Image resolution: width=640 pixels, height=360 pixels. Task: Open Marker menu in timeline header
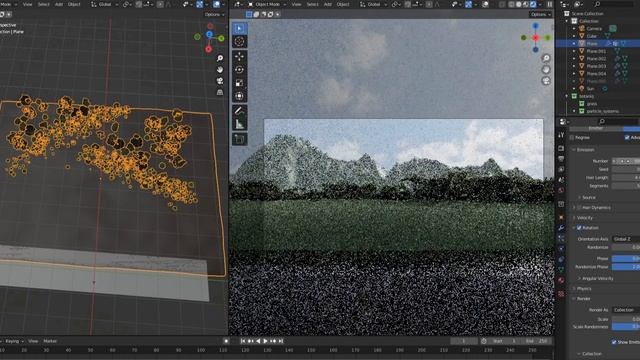pos(50,341)
